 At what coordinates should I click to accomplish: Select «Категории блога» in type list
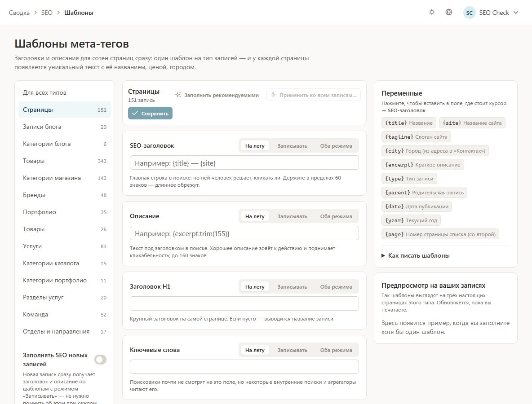[64, 144]
